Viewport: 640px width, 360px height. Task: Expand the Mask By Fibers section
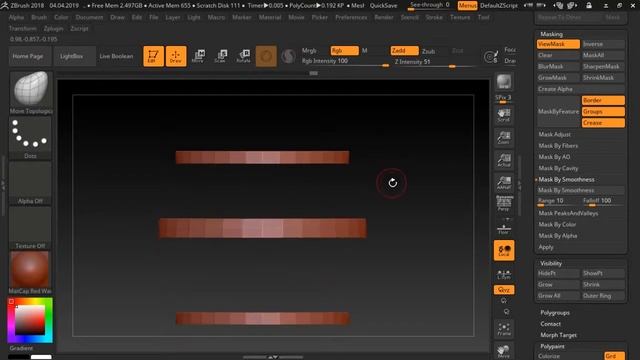tap(558, 146)
